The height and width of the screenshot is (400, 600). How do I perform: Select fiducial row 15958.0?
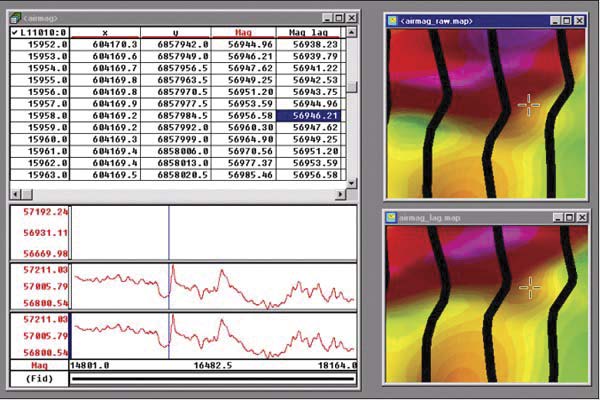pyautogui.click(x=40, y=116)
